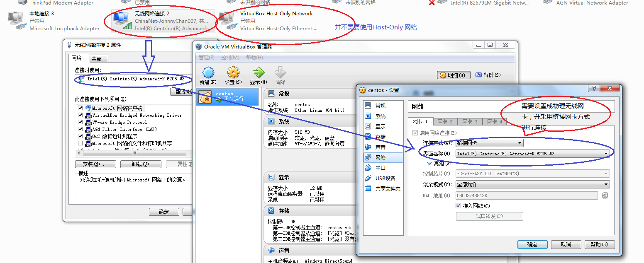Switch to 网卡 2 tab

(445, 122)
